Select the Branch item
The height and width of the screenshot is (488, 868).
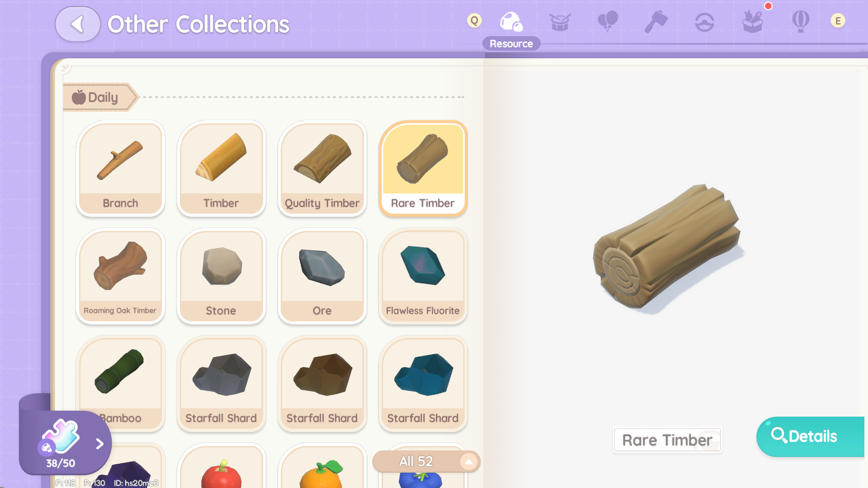[120, 168]
